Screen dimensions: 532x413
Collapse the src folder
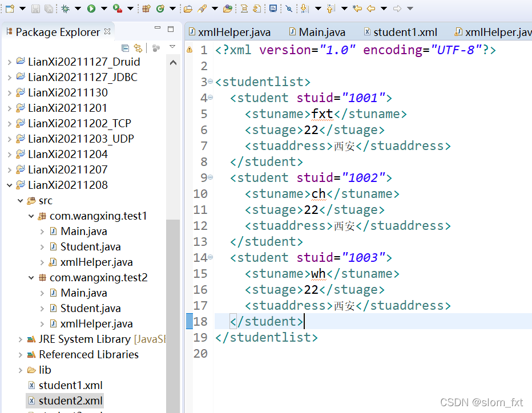(x=21, y=201)
